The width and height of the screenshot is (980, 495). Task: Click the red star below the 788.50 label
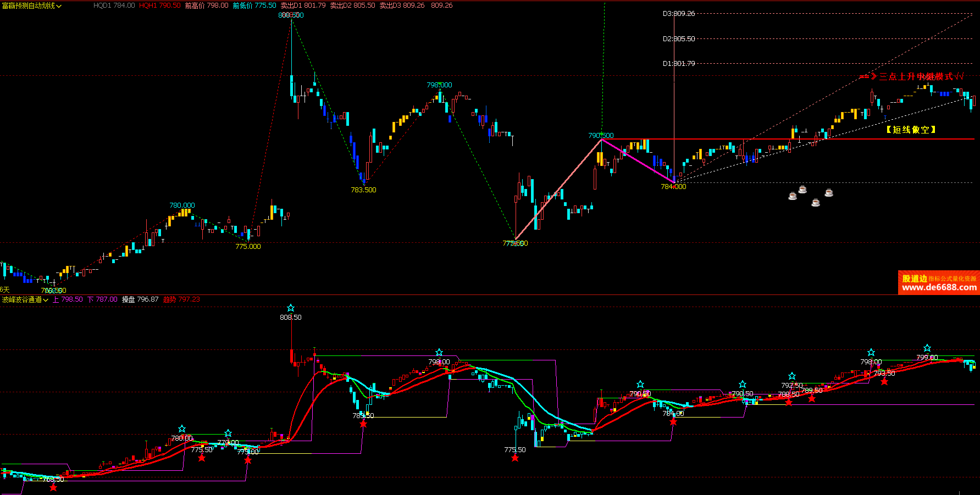pyautogui.click(x=789, y=402)
